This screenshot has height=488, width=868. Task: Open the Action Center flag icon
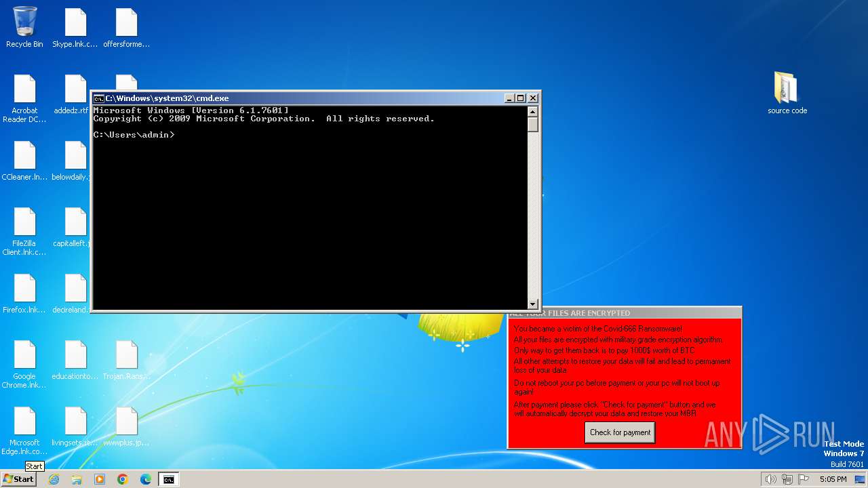pyautogui.click(x=804, y=479)
